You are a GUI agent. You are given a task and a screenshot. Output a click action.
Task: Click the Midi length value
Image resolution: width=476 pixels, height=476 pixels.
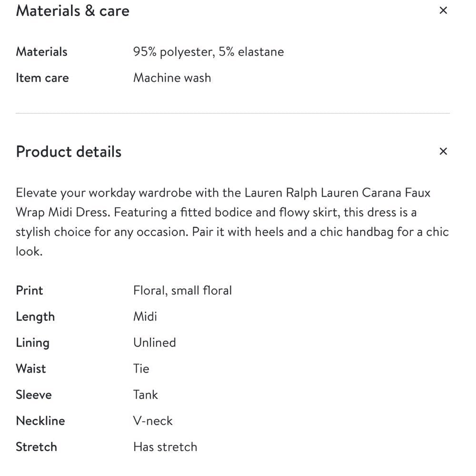pos(145,317)
